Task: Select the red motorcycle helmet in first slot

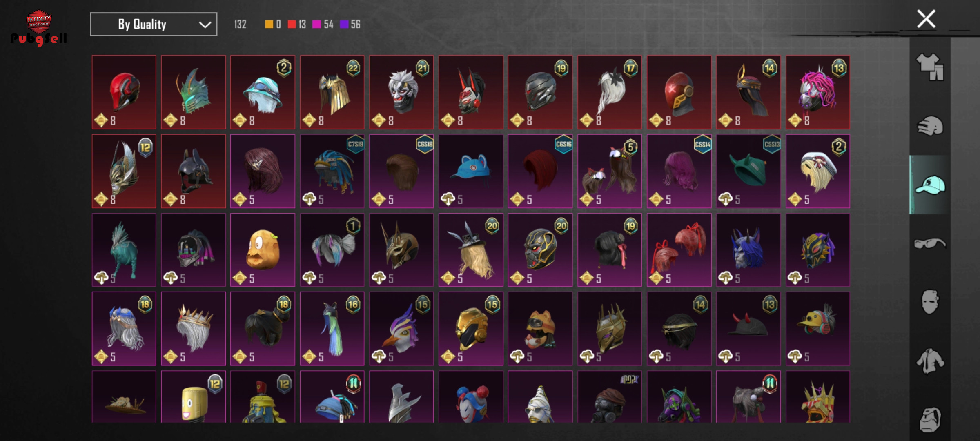Action: pos(124,92)
